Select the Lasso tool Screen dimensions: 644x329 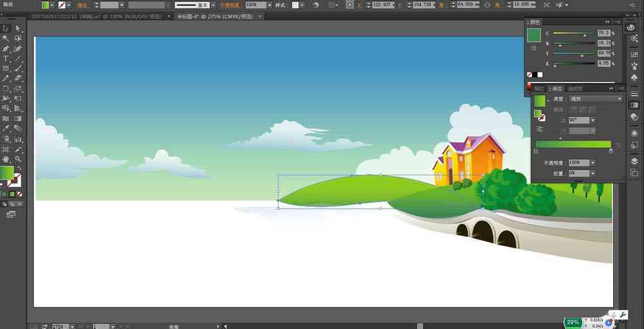pyautogui.click(x=17, y=38)
